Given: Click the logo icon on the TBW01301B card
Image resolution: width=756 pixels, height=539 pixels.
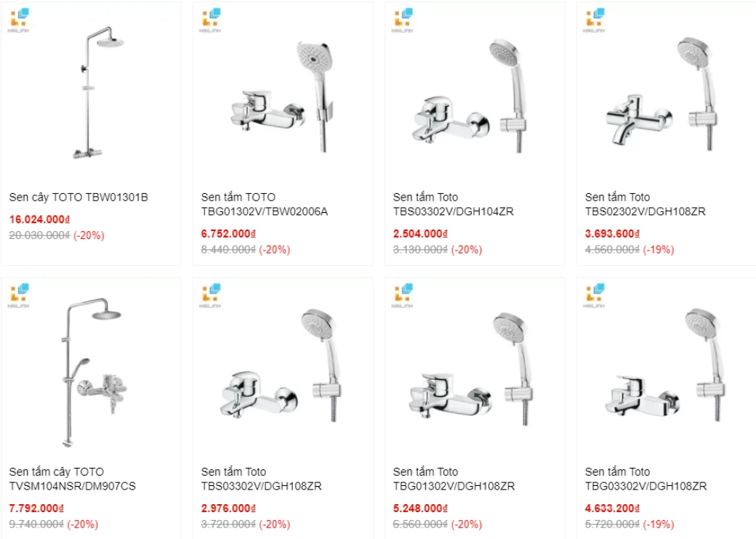Looking at the screenshot, I should pos(19,20).
